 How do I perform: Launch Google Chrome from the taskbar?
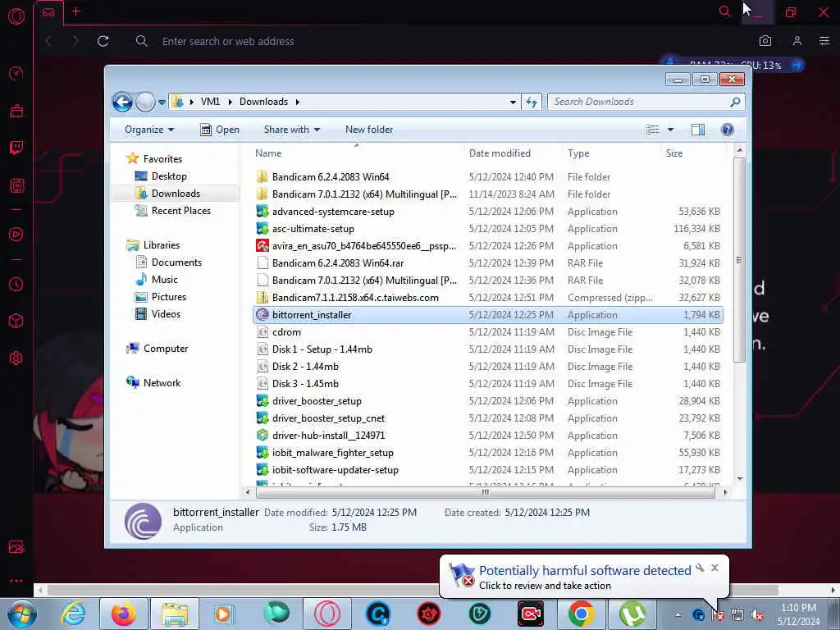click(x=582, y=614)
